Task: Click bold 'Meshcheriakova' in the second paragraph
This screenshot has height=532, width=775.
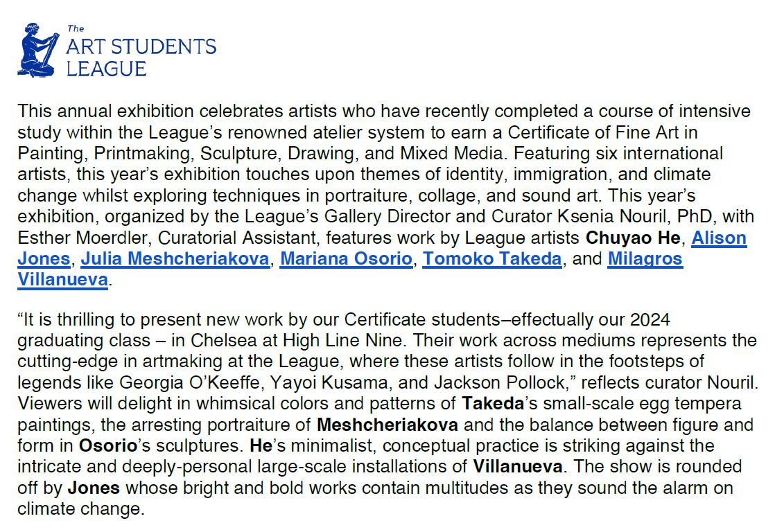Action: click(387, 425)
